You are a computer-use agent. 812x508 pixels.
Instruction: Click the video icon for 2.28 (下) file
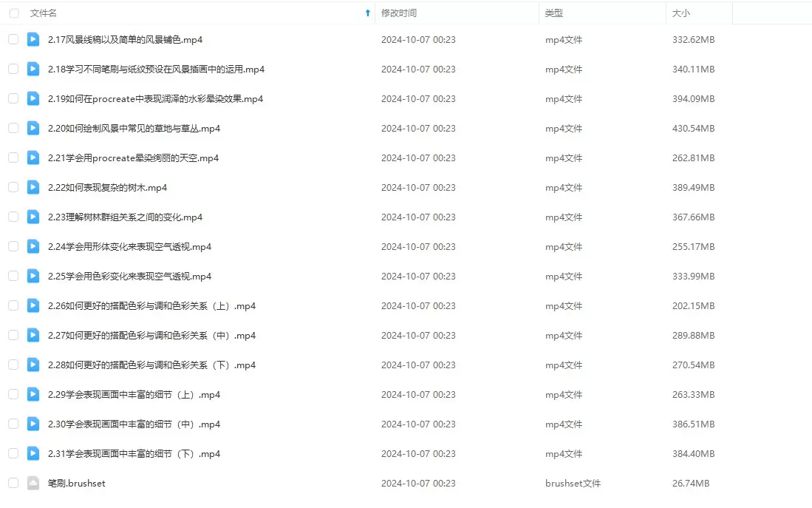click(x=33, y=365)
